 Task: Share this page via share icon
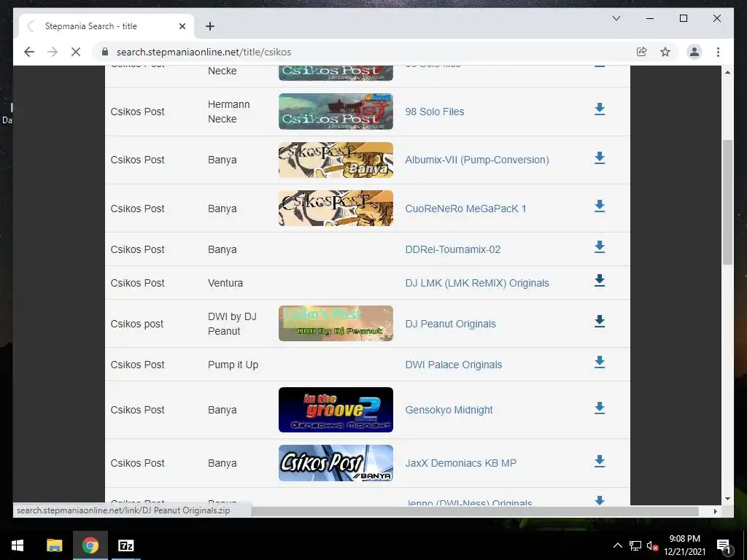[642, 52]
